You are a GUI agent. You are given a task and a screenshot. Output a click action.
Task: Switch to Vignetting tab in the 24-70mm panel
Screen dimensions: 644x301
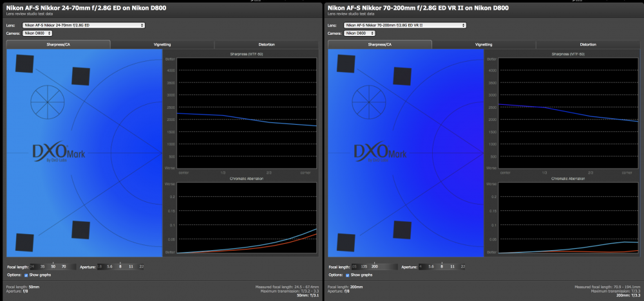pyautogui.click(x=162, y=44)
